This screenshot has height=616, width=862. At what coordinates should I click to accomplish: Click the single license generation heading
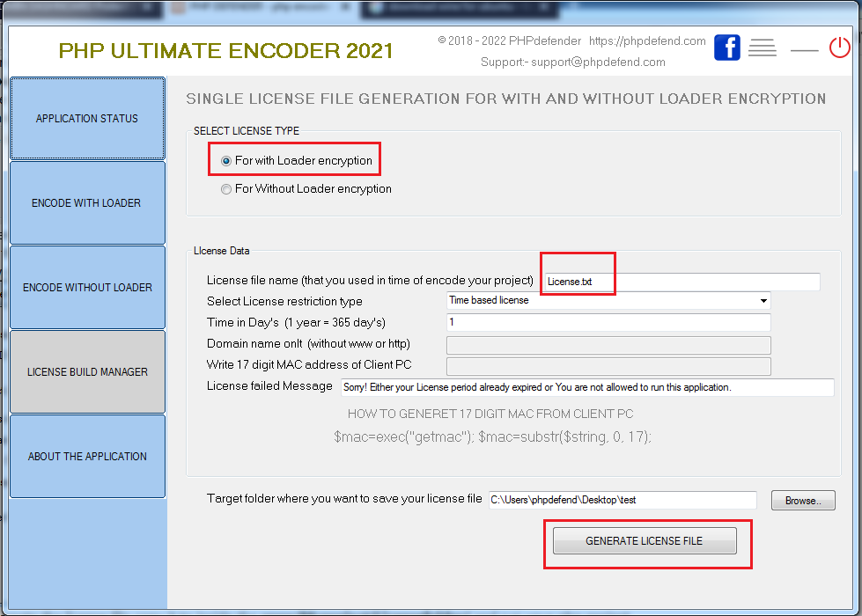[x=505, y=99]
